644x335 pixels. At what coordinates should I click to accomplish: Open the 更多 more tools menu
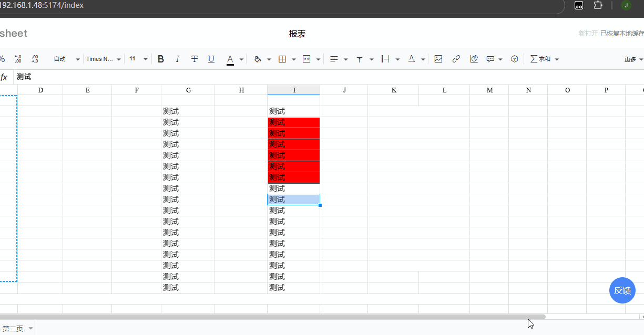(633, 59)
